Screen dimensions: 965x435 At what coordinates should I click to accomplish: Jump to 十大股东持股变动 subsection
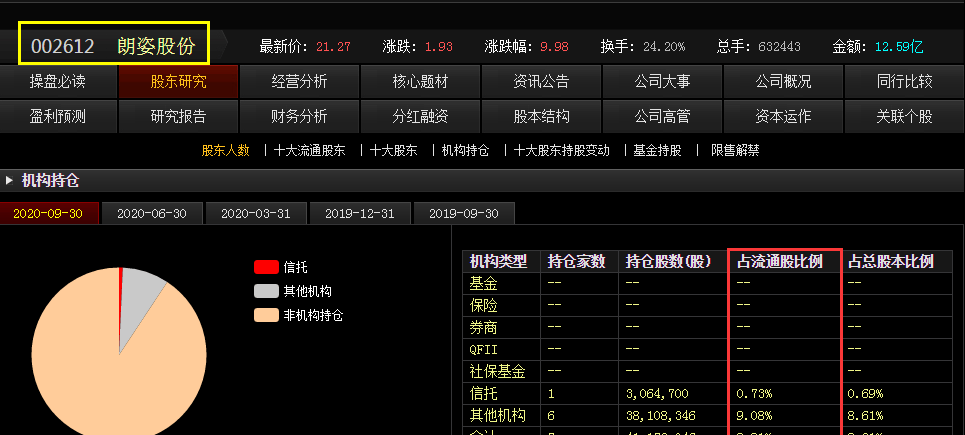(x=562, y=151)
